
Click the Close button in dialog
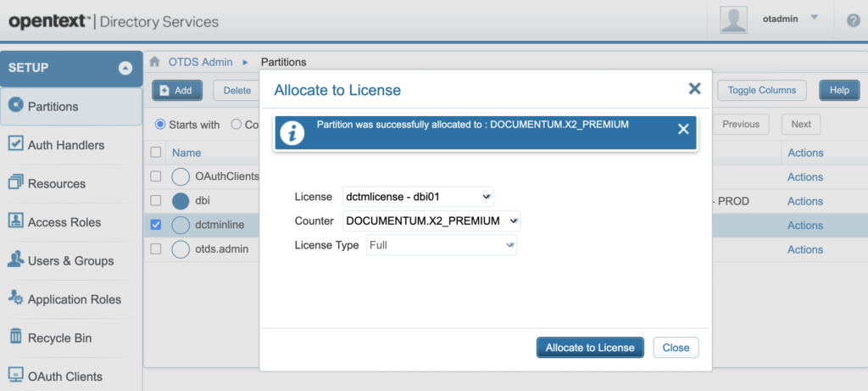676,348
